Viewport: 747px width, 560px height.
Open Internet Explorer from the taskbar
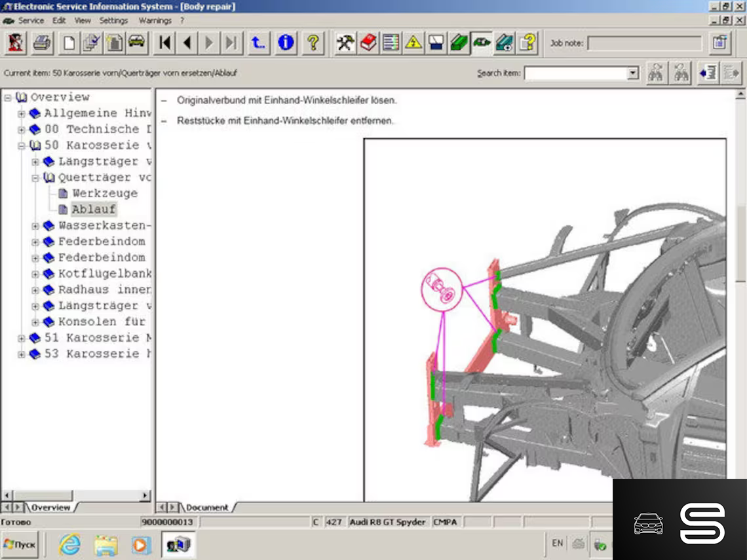pyautogui.click(x=69, y=544)
